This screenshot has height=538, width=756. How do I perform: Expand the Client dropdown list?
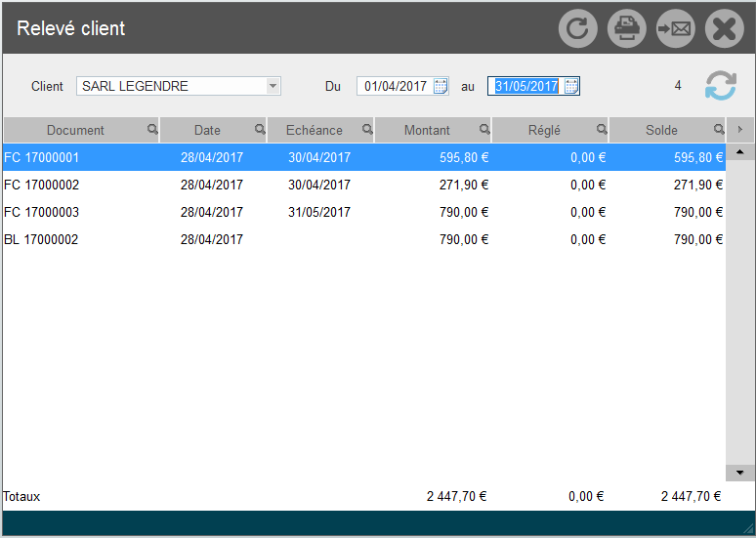pos(273,86)
